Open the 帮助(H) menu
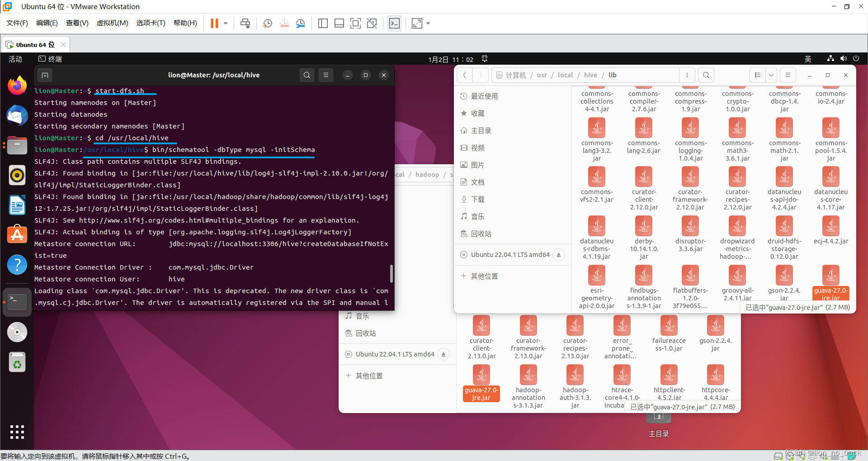 [185, 23]
